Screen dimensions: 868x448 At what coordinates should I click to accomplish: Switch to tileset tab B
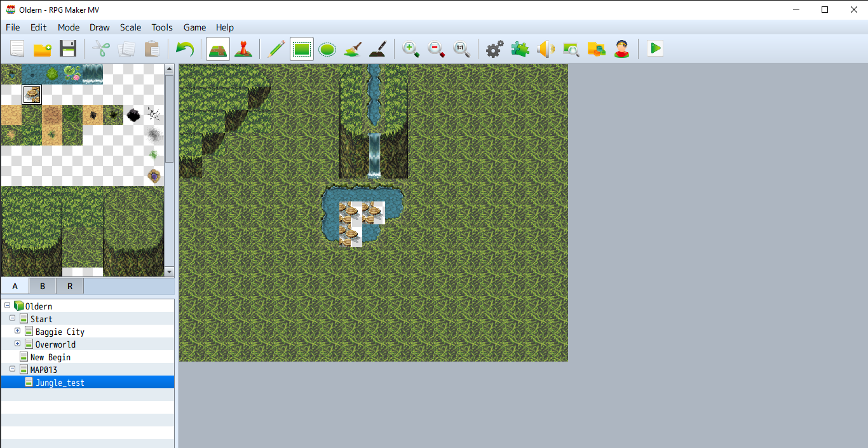tap(43, 286)
